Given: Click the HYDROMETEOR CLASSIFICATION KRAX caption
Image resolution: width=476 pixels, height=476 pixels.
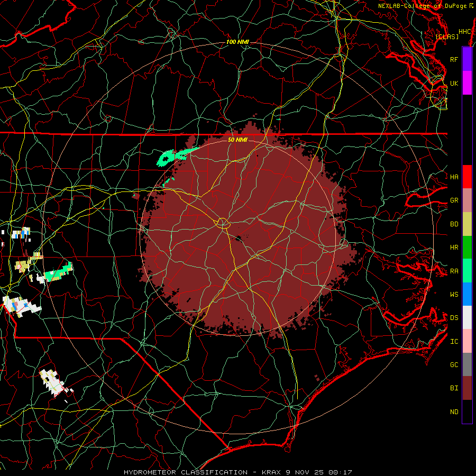Looking at the screenshot, I should [x=237, y=472].
